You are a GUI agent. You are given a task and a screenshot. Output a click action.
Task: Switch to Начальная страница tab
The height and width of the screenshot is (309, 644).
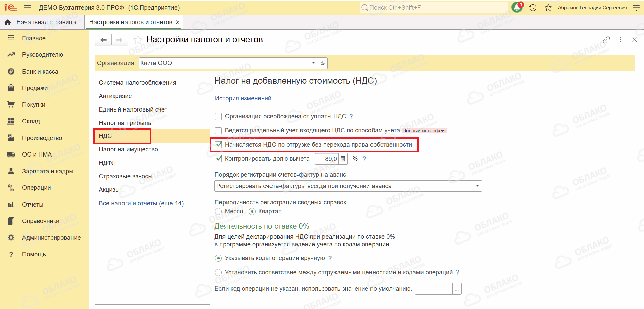[x=42, y=22]
